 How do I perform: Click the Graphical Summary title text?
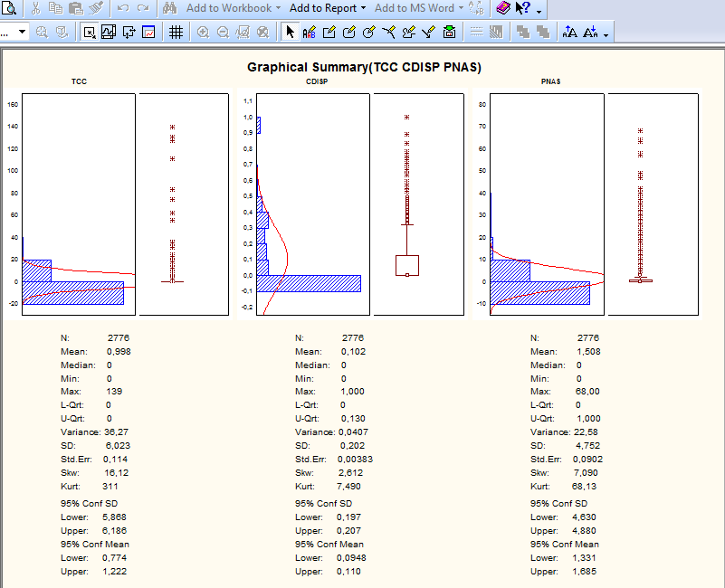(364, 68)
